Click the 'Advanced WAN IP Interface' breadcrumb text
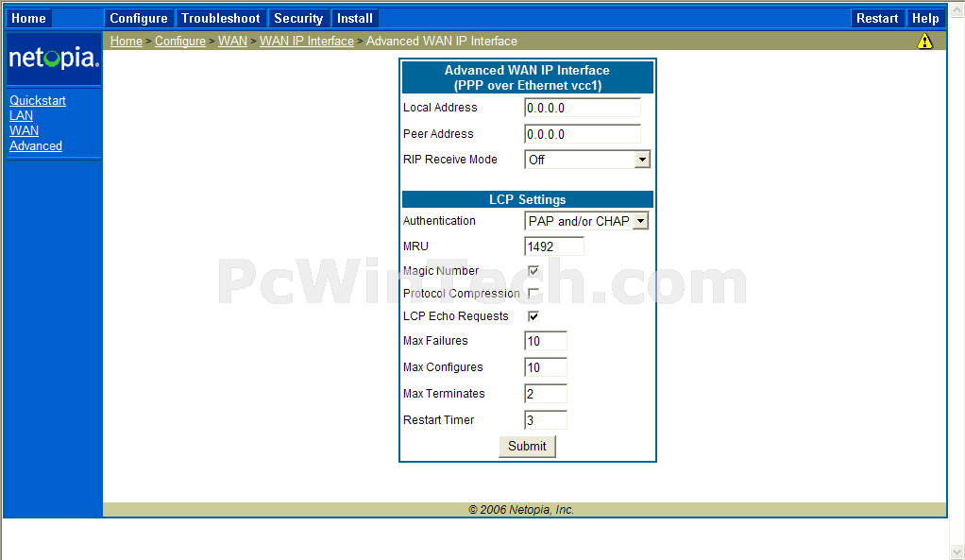The height and width of the screenshot is (560, 965). coord(442,42)
